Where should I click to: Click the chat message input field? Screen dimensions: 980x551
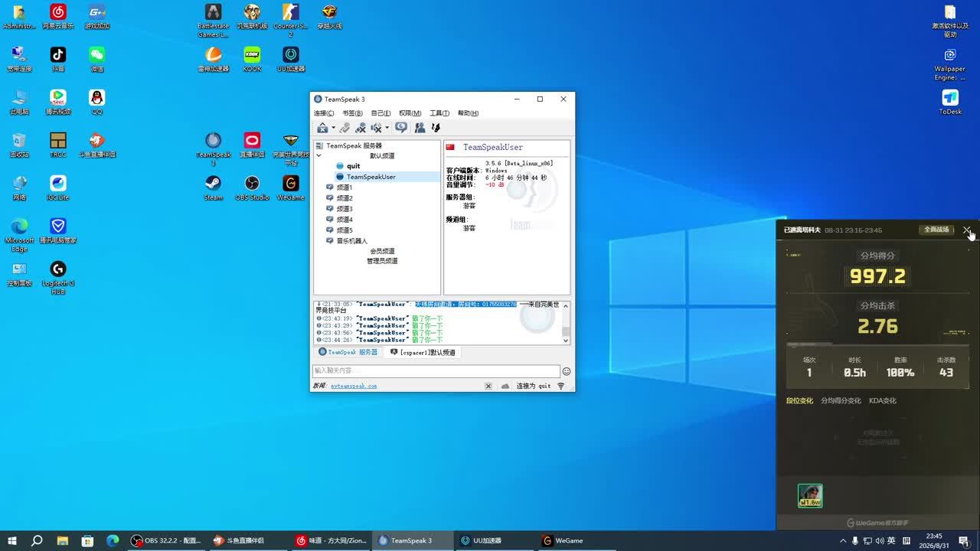[436, 371]
